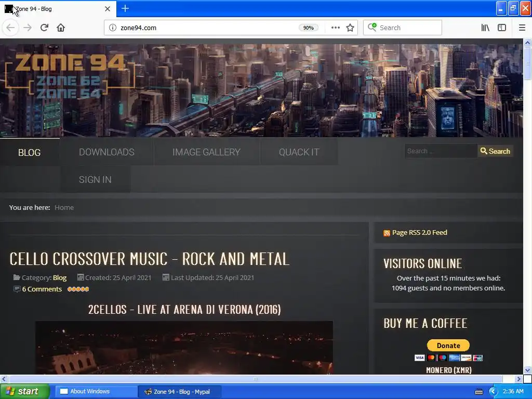Click the vertical scrollbar up arrow

point(527,43)
